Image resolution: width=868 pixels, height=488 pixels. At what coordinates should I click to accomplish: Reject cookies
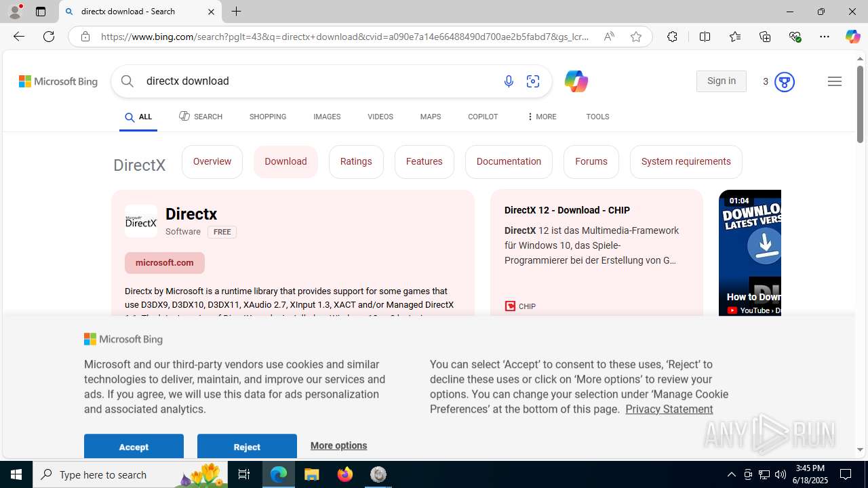[x=247, y=447]
